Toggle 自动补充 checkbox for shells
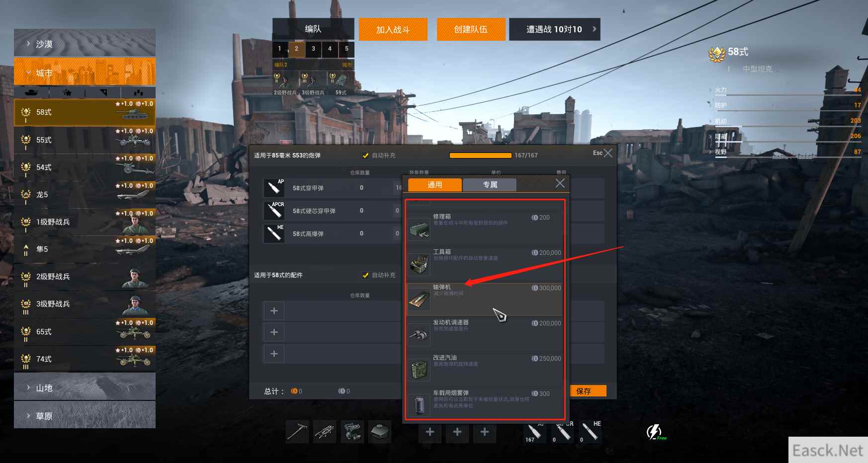 366,155
